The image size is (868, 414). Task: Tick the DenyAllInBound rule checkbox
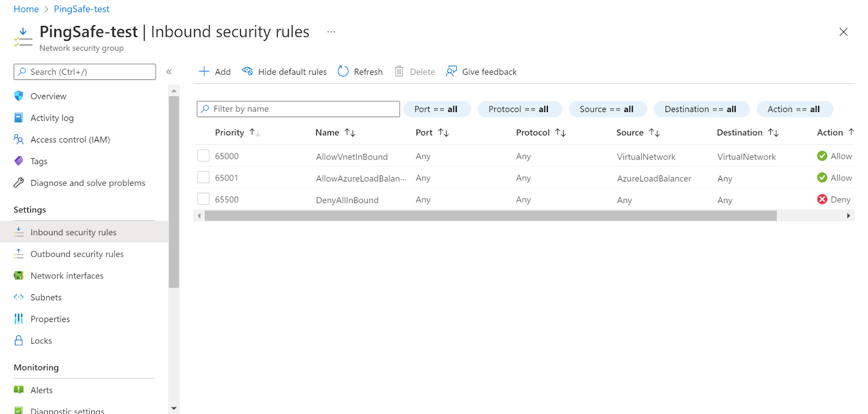203,199
